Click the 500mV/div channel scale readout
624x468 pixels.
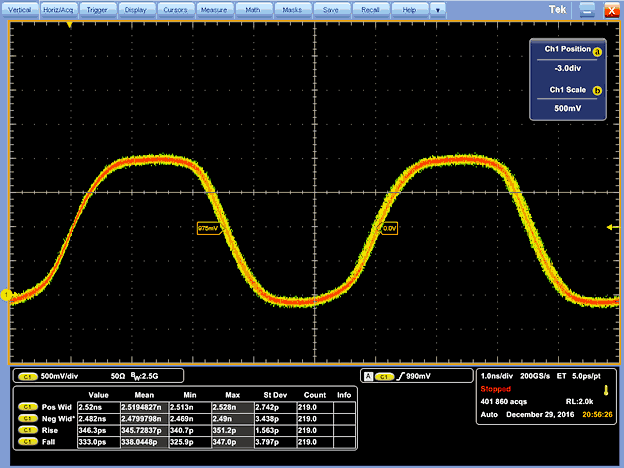pos(59,376)
